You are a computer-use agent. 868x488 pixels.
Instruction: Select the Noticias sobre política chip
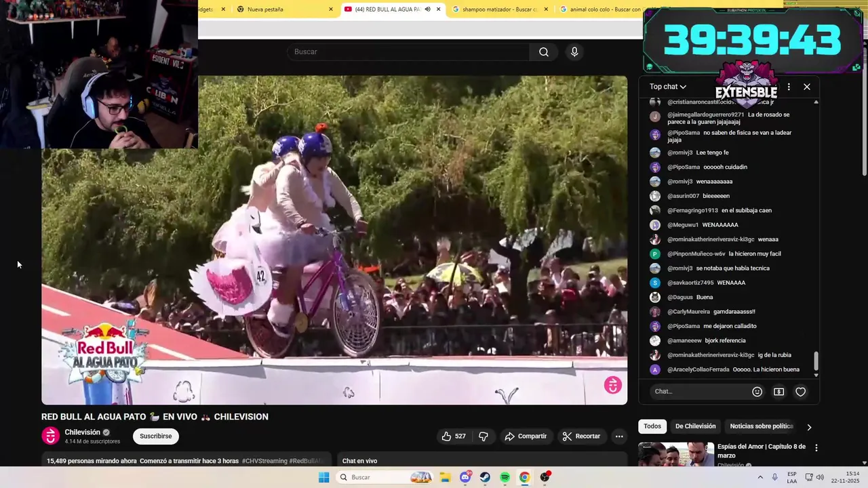(762, 426)
